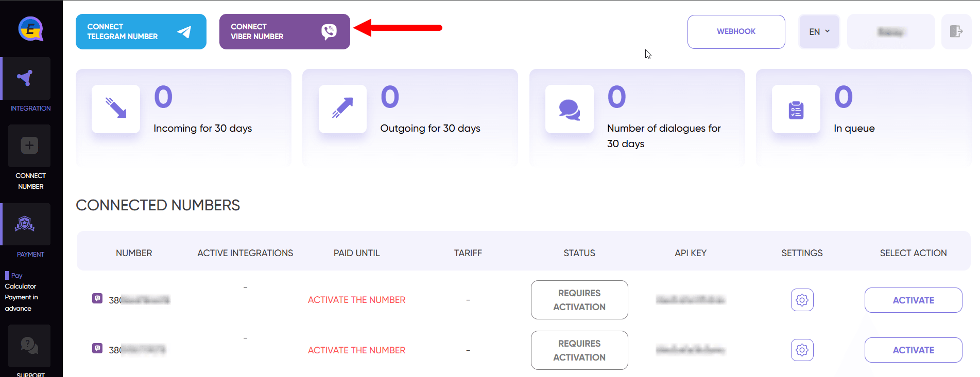Expand the EN language dropdown
The width and height of the screenshot is (980, 377).
(819, 32)
